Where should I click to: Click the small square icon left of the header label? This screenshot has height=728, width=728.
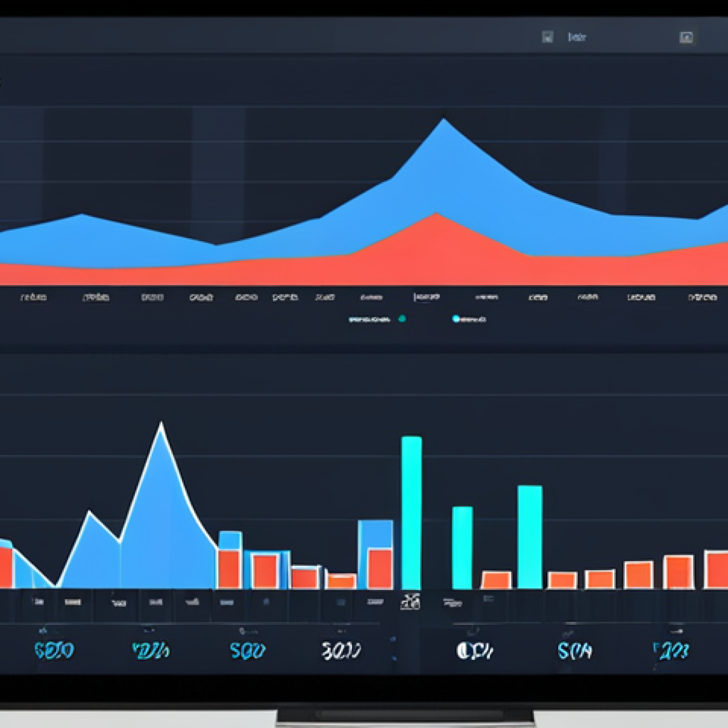click(547, 37)
